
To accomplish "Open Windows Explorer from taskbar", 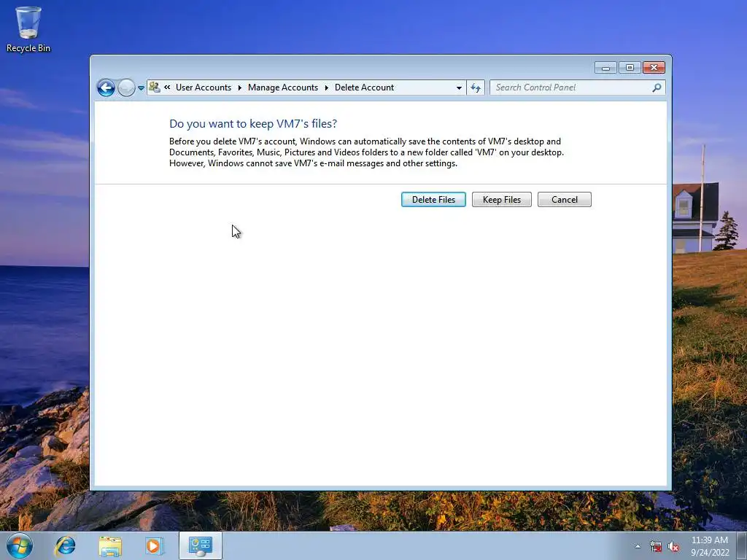I will [x=110, y=545].
